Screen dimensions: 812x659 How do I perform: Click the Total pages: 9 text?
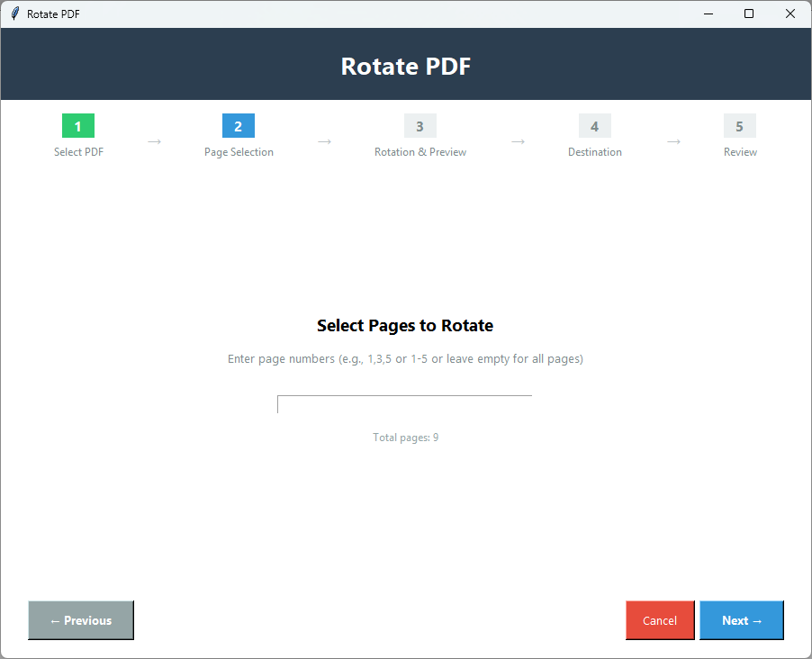[x=404, y=437]
